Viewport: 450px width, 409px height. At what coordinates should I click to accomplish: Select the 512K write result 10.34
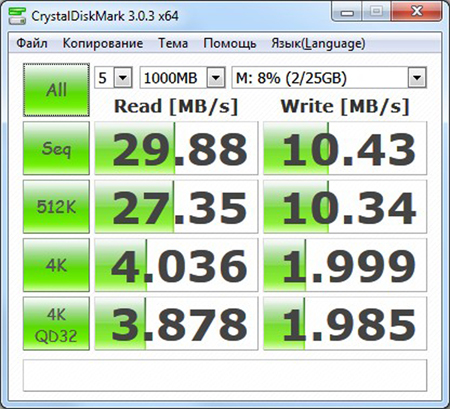(x=345, y=207)
